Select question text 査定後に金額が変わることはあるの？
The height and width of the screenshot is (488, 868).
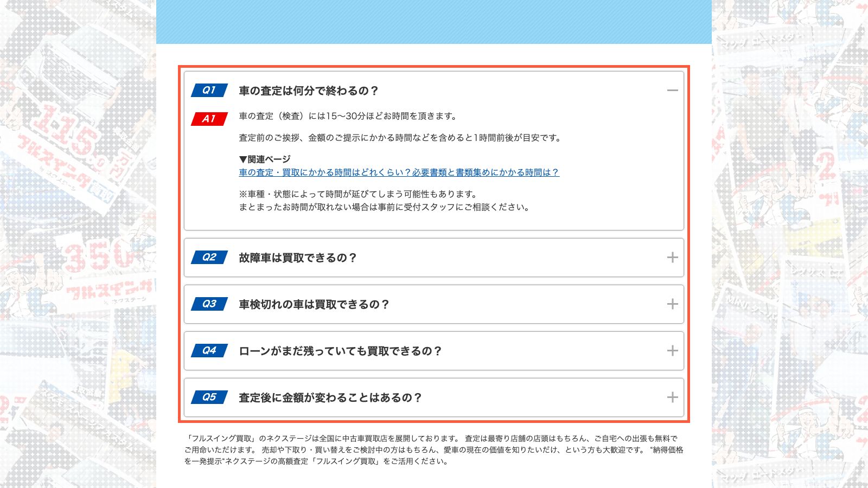[x=330, y=398]
